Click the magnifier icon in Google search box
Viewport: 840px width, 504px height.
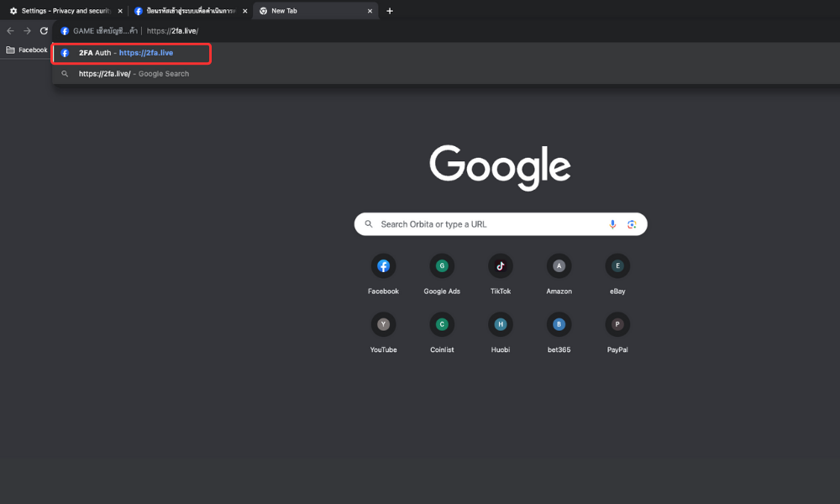click(x=369, y=224)
